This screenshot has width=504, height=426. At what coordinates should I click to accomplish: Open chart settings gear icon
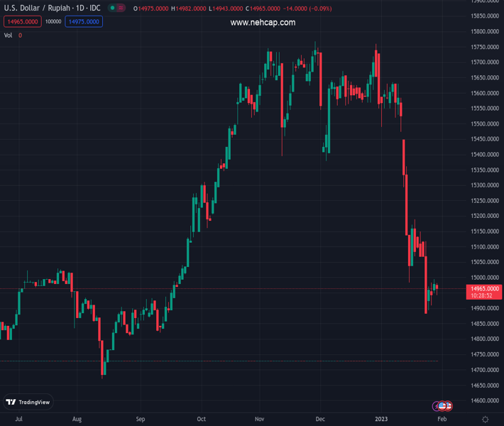coord(485,419)
